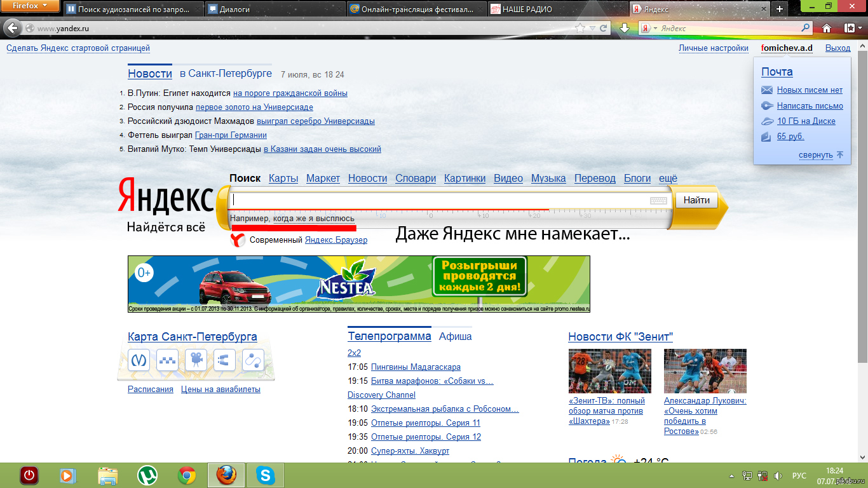
Task: Open Личные настройки link
Action: pyautogui.click(x=713, y=48)
